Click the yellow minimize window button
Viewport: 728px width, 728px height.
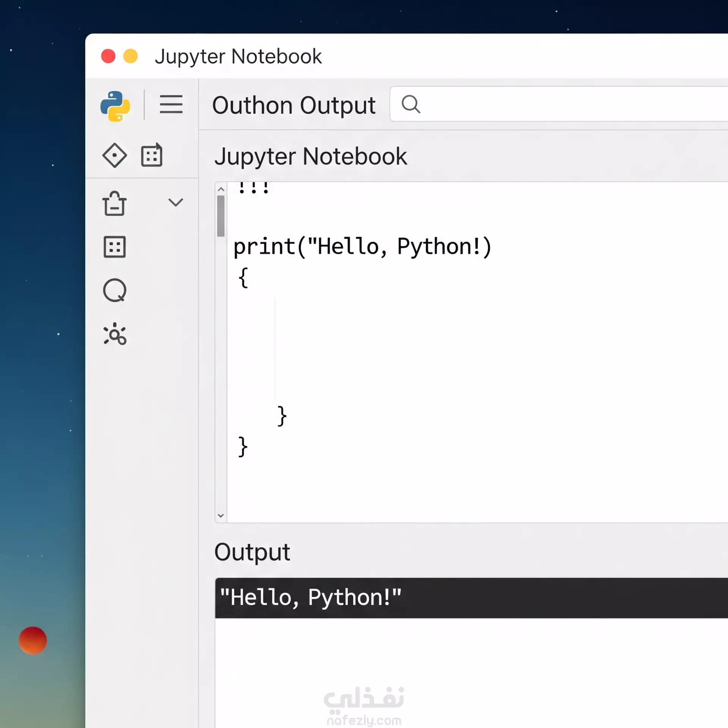point(130,56)
